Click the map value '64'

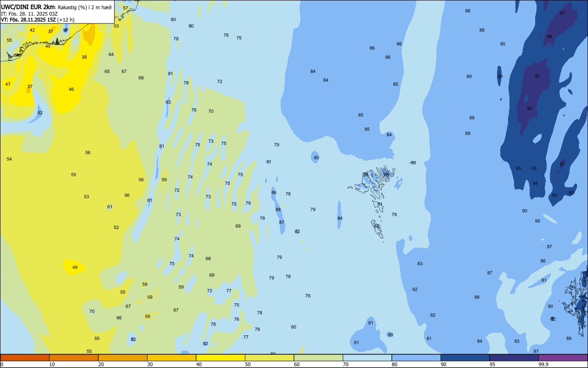click(111, 55)
